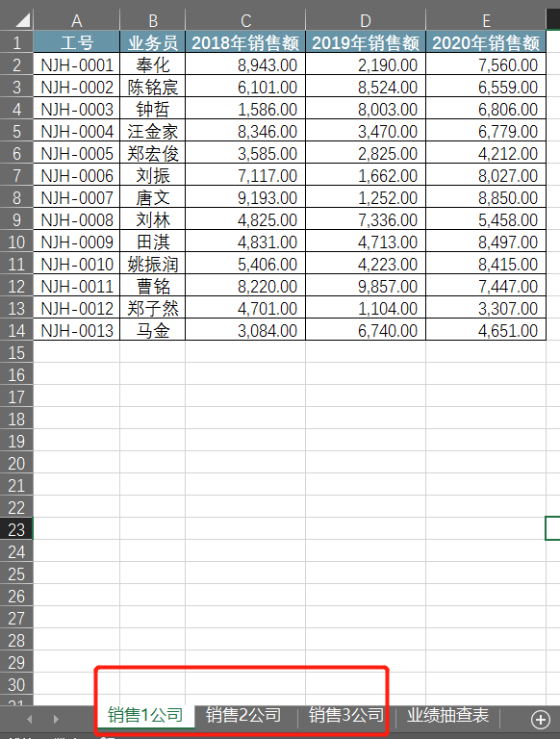The image size is (560, 739).
Task: Select the 2020 value 7,560.00
Action: (x=486, y=65)
